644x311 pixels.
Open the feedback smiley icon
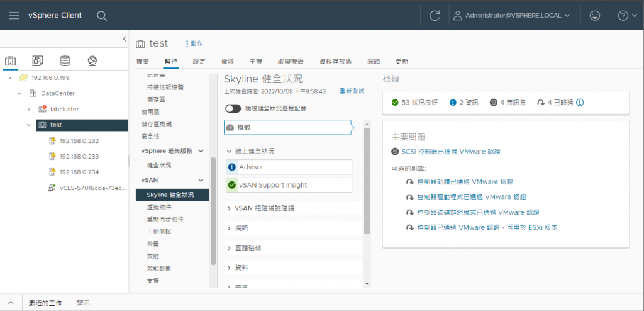pos(594,16)
